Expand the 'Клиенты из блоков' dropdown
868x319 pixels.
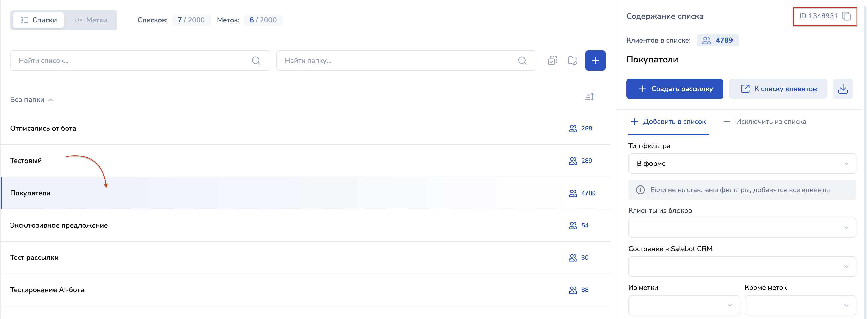[742, 228]
